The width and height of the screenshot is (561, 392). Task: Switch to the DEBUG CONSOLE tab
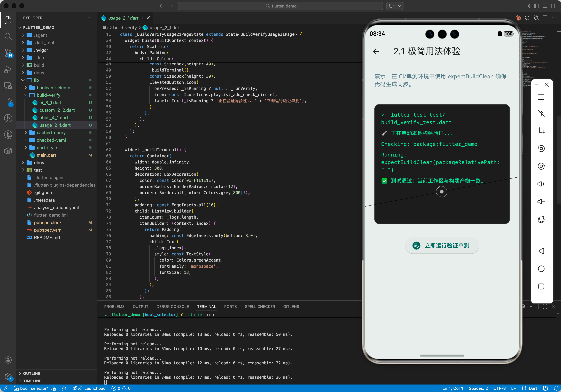pyautogui.click(x=173, y=306)
